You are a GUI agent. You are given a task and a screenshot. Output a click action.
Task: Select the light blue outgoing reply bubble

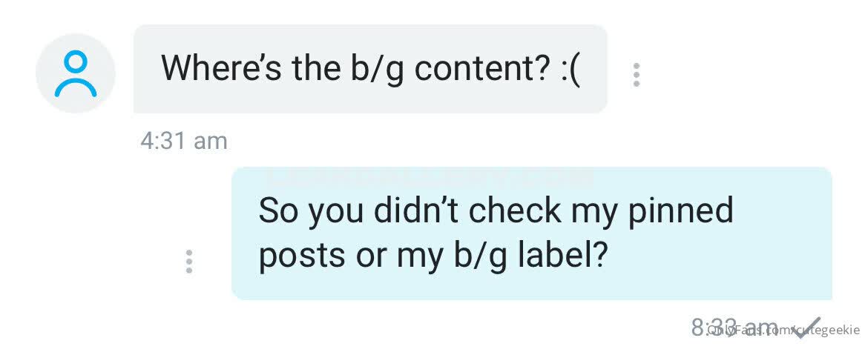(531, 233)
